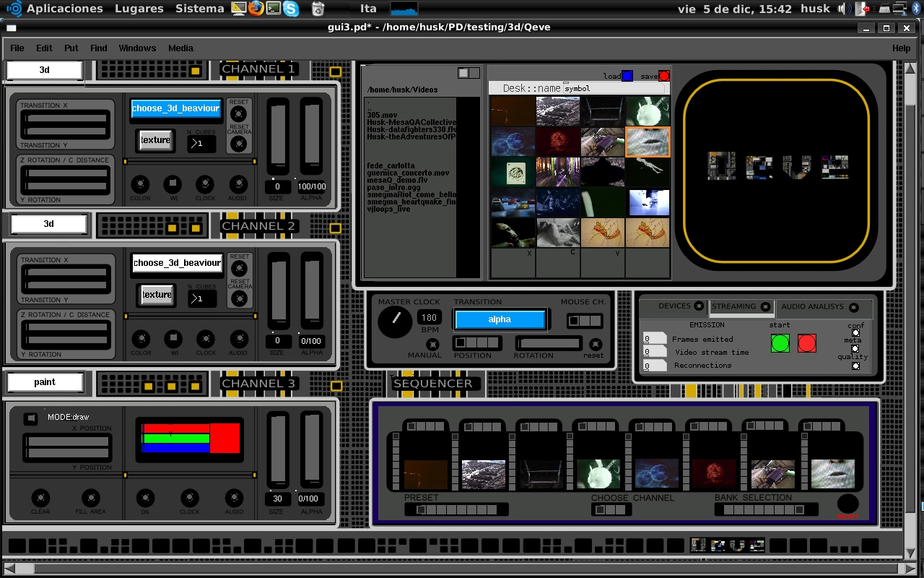Click the red save desk button
This screenshot has width=924, height=578.
(x=664, y=76)
